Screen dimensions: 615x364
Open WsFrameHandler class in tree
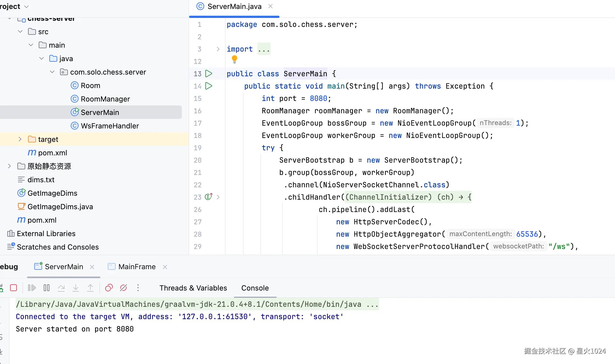pos(110,126)
